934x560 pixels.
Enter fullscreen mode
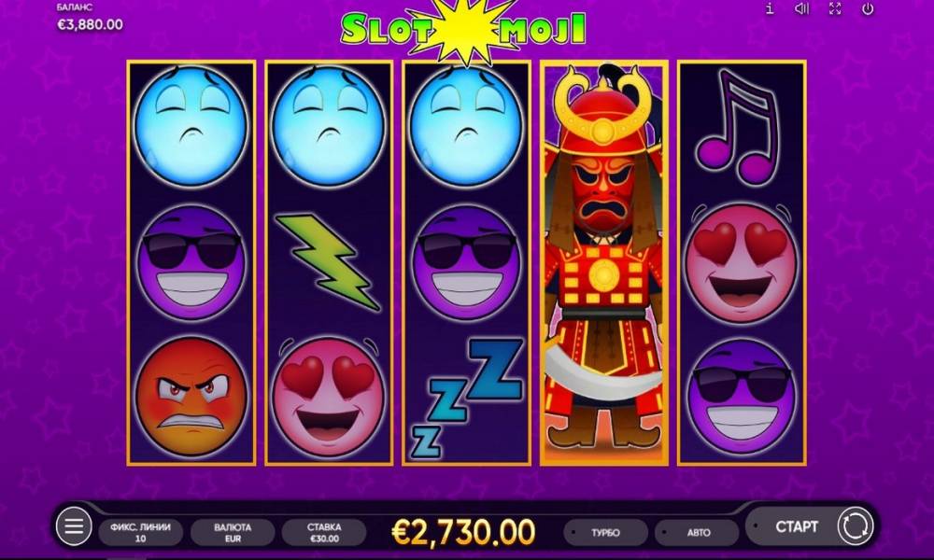(835, 8)
